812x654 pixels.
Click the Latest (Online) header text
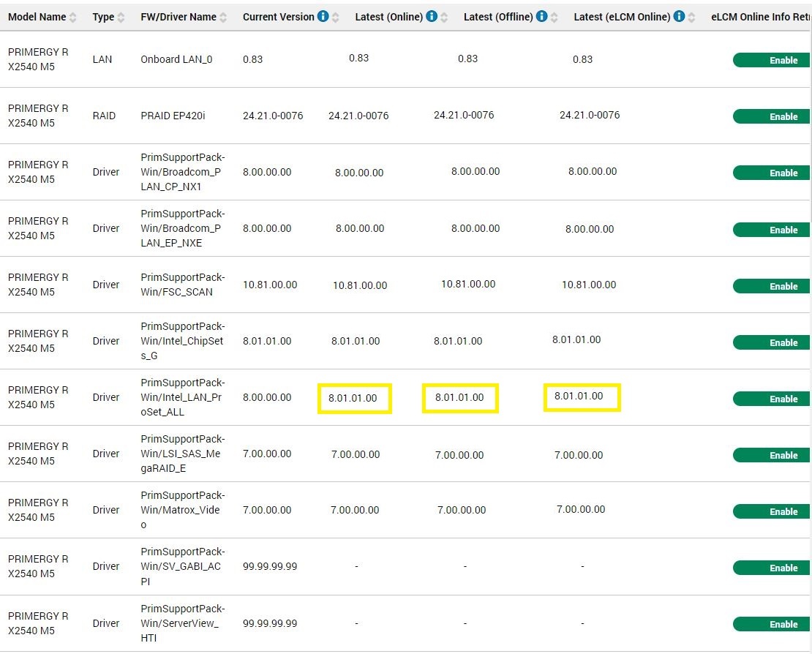[x=389, y=17]
